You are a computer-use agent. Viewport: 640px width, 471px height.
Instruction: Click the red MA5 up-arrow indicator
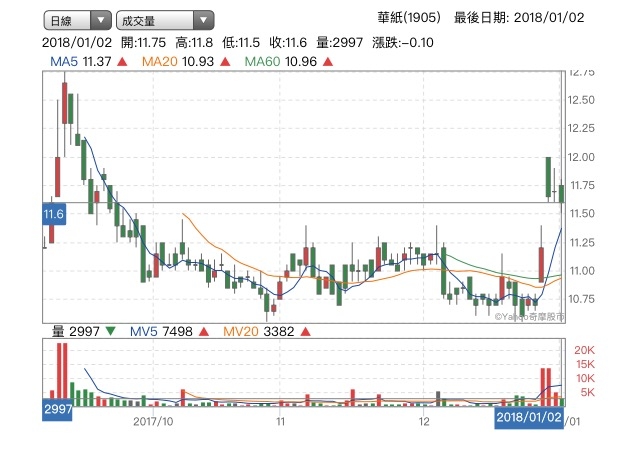click(122, 62)
